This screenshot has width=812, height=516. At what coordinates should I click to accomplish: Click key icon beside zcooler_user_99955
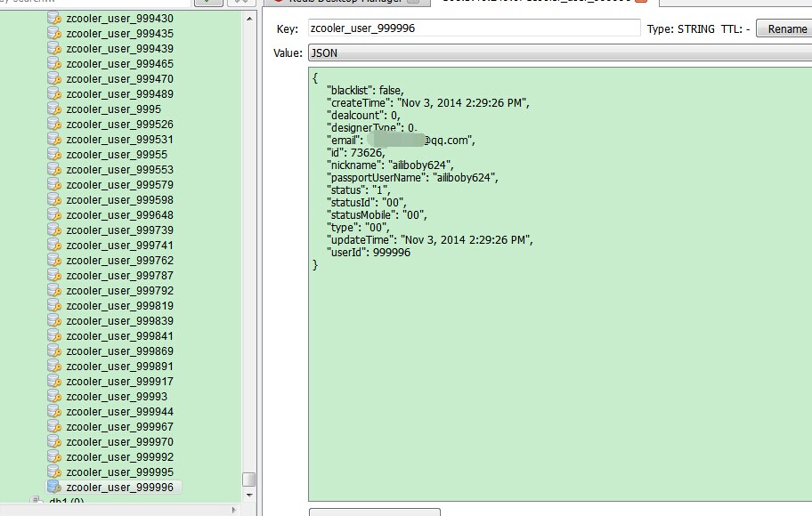[54, 154]
